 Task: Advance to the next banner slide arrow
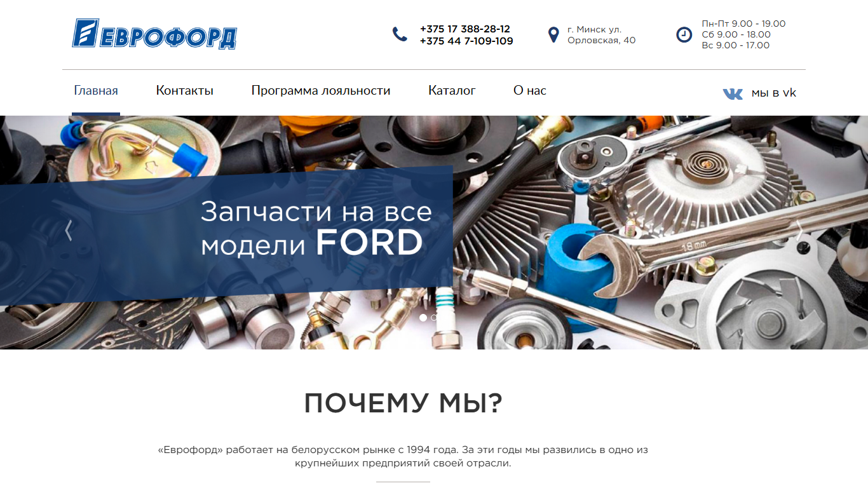click(799, 230)
